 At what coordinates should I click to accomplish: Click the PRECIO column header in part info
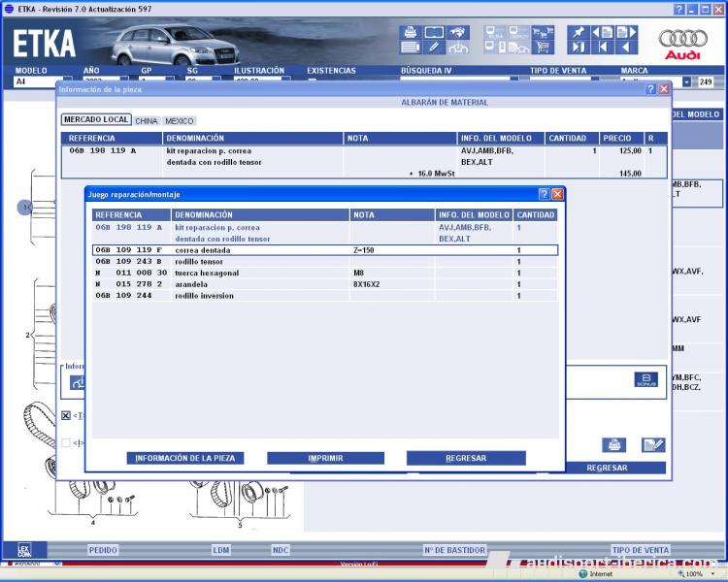tap(621, 139)
